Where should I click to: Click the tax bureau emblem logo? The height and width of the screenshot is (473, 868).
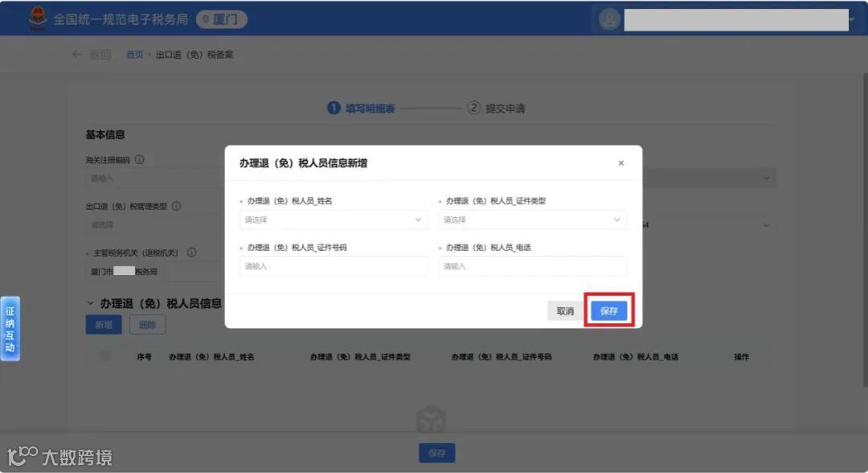coord(38,18)
